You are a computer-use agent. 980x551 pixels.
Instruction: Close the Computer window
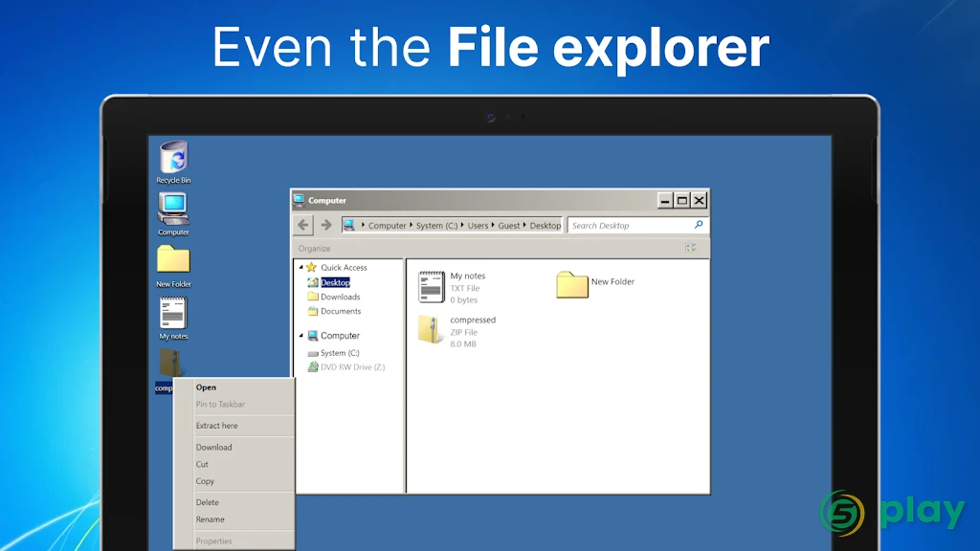coord(699,200)
